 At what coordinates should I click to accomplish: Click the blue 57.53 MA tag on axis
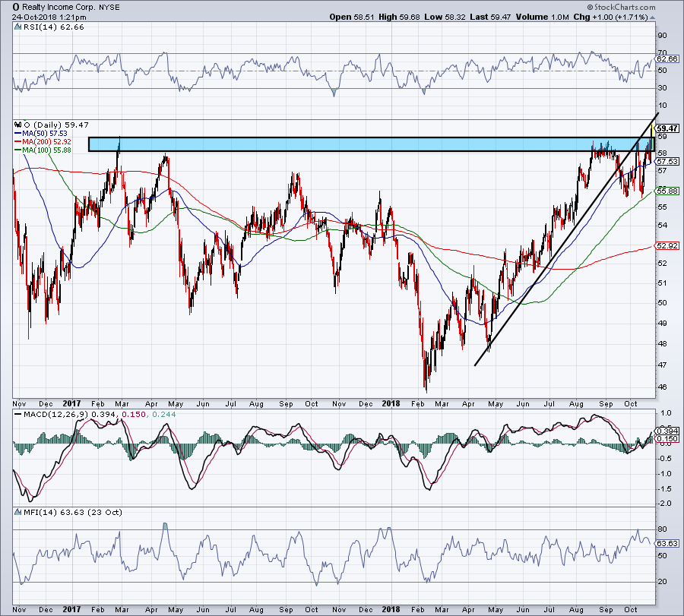click(667, 161)
